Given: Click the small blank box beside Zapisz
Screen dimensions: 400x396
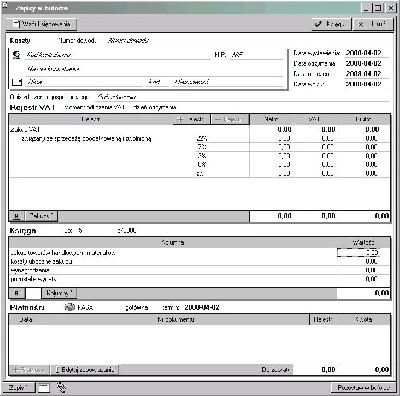Looking at the screenshot, I should [44, 388].
